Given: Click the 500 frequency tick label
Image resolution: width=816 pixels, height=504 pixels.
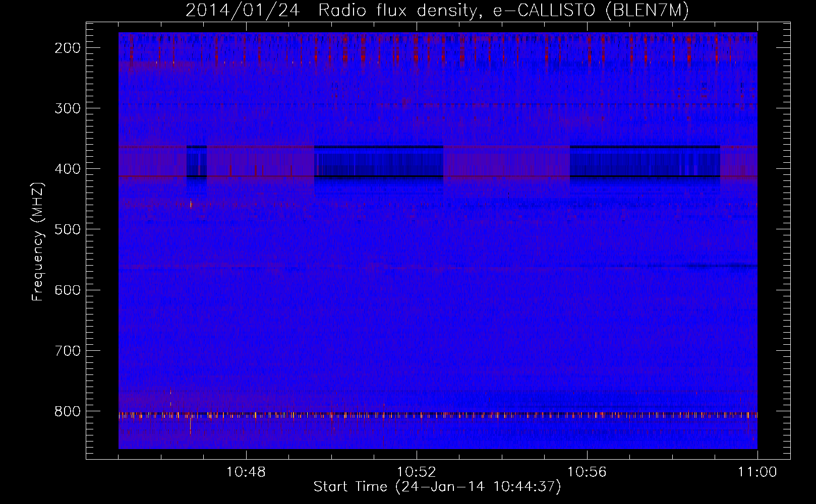Looking at the screenshot, I should [x=68, y=229].
